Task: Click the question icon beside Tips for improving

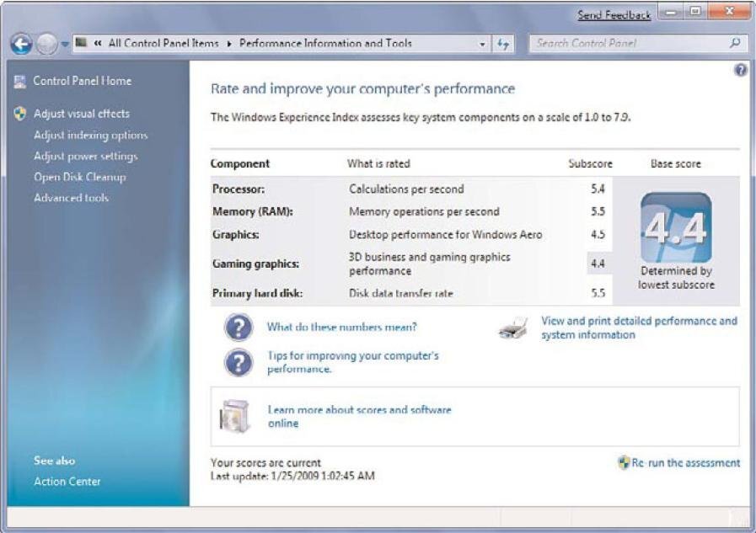Action: pyautogui.click(x=239, y=363)
